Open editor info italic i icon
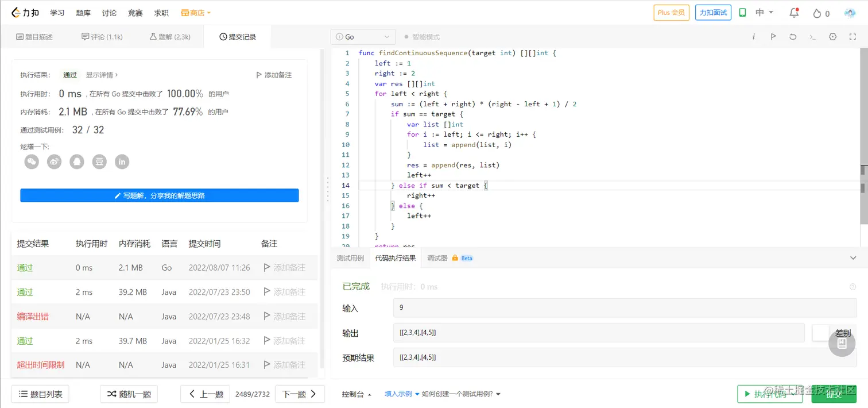The height and width of the screenshot is (408, 868). point(753,37)
